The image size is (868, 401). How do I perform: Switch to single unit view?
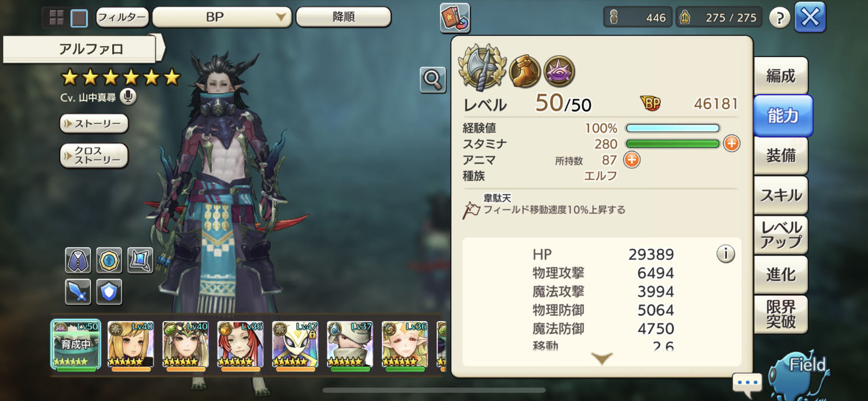(79, 18)
